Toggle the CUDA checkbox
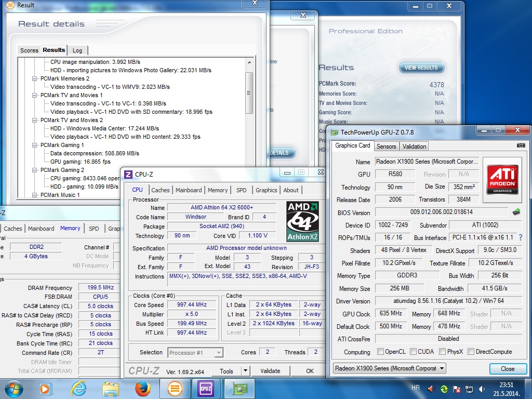532x399 pixels. click(x=413, y=352)
